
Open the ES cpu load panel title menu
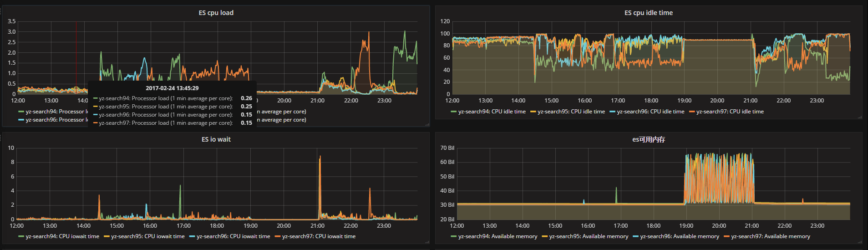pyautogui.click(x=216, y=13)
